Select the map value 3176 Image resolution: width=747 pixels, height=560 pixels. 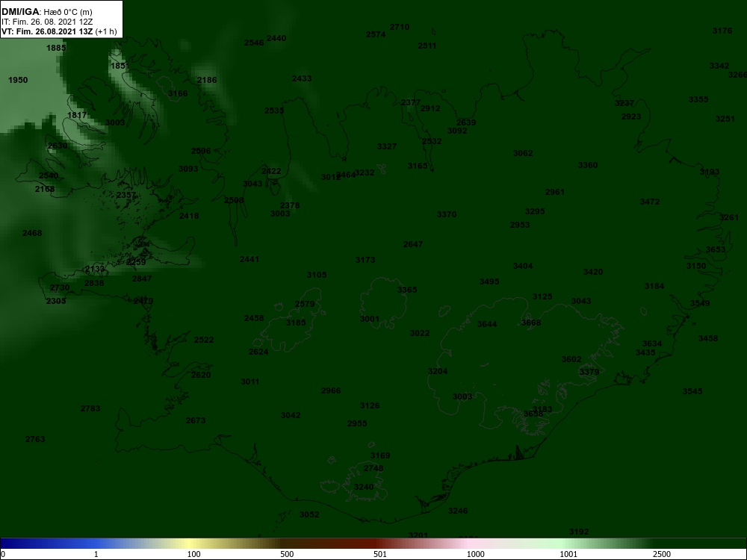pyautogui.click(x=722, y=31)
